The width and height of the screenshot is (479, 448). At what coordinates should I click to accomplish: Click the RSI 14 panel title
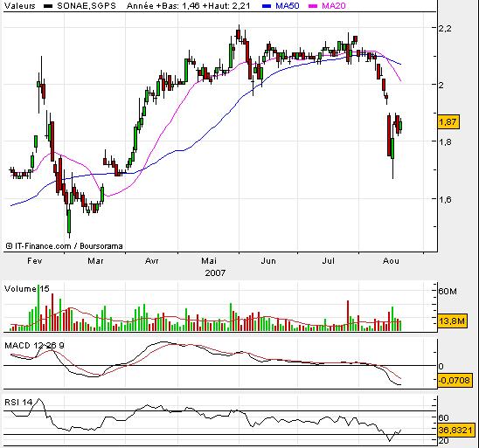(18, 403)
